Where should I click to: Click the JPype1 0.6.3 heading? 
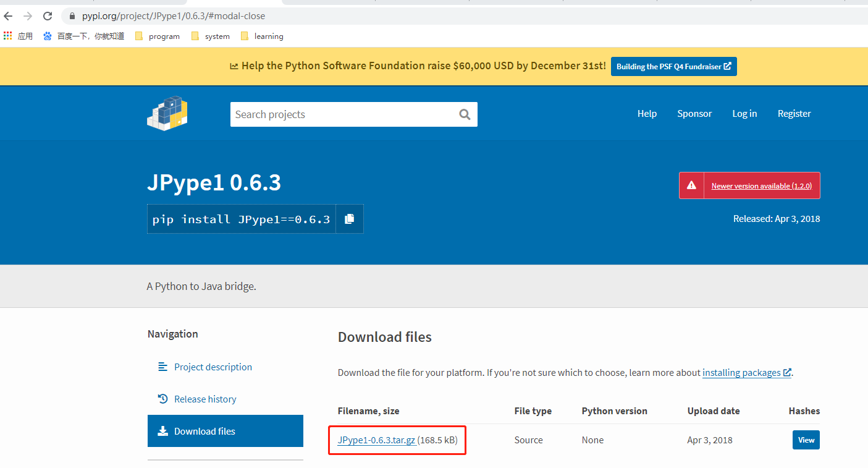214,183
